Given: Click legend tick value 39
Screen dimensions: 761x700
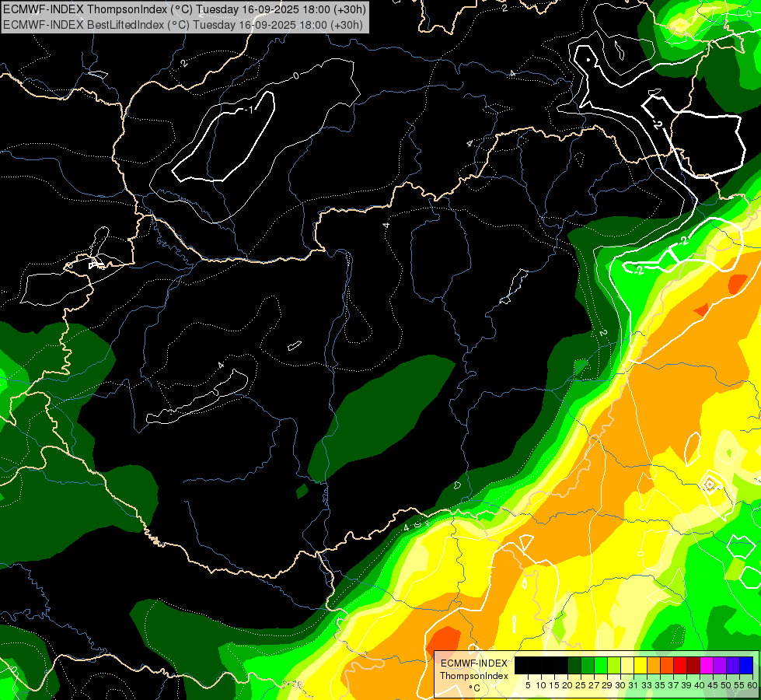Looking at the screenshot, I should (x=686, y=685).
